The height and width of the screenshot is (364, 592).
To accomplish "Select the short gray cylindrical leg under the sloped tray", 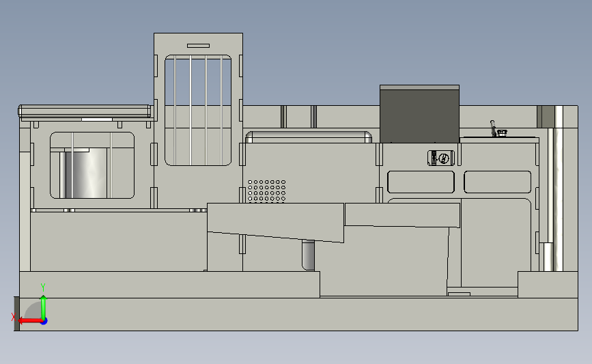I will (x=309, y=255).
